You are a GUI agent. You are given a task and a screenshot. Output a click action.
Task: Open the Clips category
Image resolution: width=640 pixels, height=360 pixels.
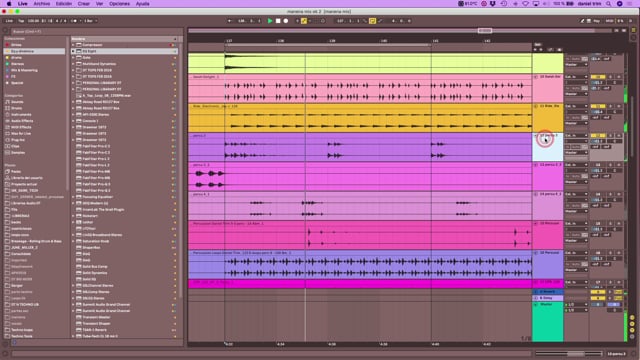(x=16, y=146)
